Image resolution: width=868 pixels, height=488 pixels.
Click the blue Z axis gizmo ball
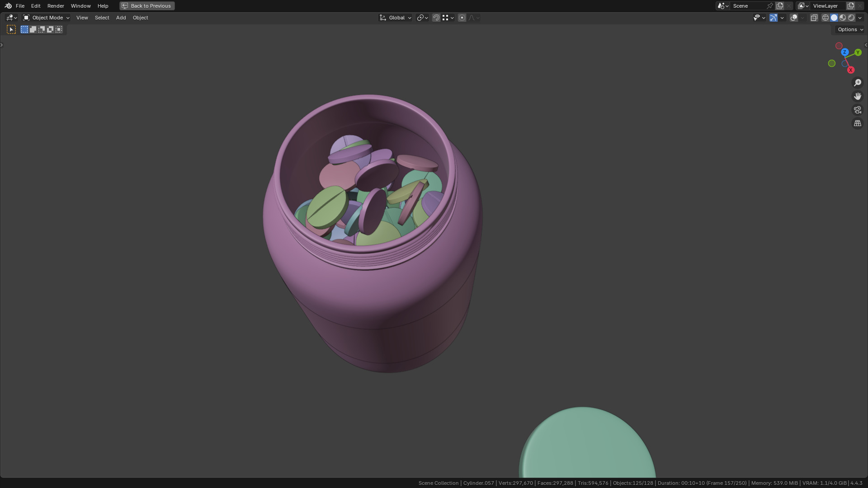pyautogui.click(x=844, y=52)
